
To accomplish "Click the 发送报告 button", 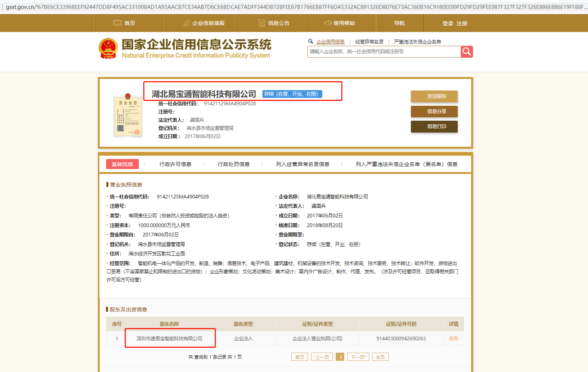I will (434, 96).
